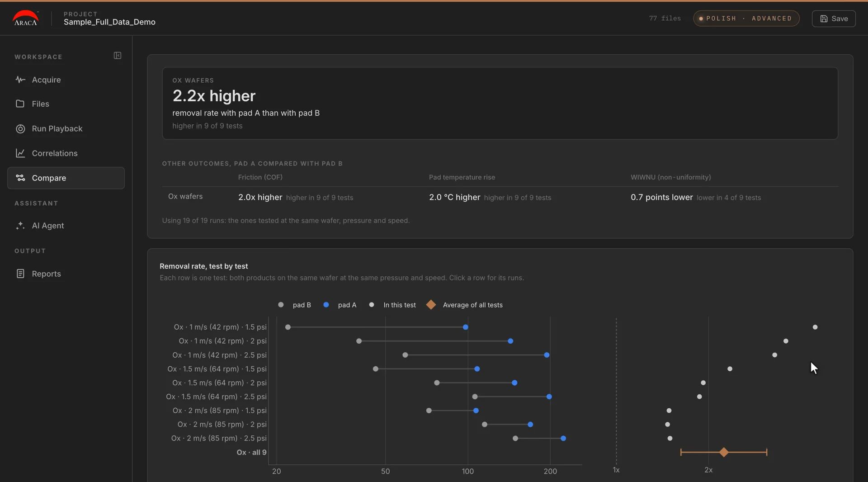868x482 pixels.
Task: Open the AI Agent assistant
Action: coord(66,225)
